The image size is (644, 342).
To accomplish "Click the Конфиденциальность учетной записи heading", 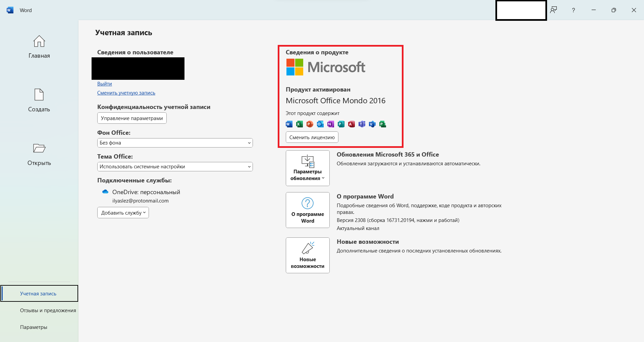I will (x=154, y=107).
